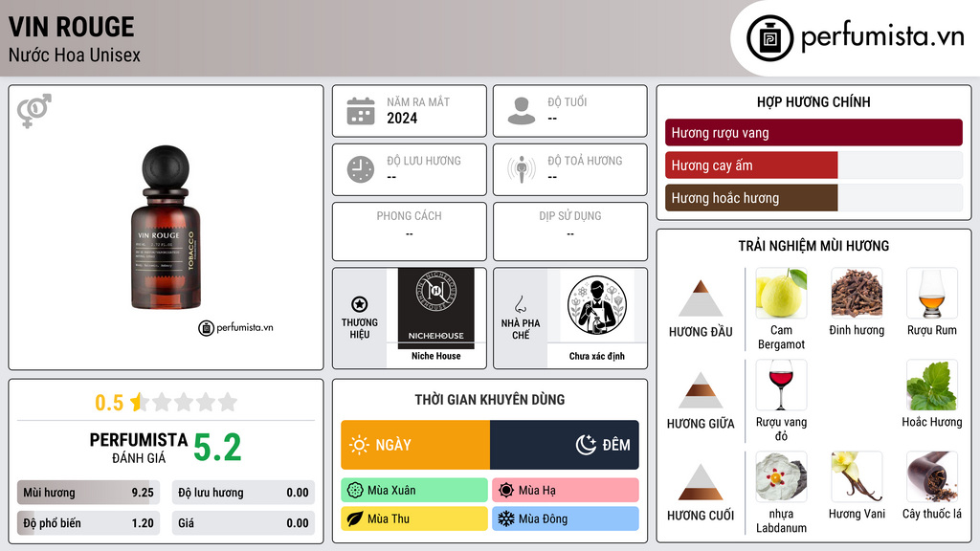This screenshot has height=551, width=980.
Task: Click the Trải Nghiệm Mùi Hương heading
Action: click(813, 246)
